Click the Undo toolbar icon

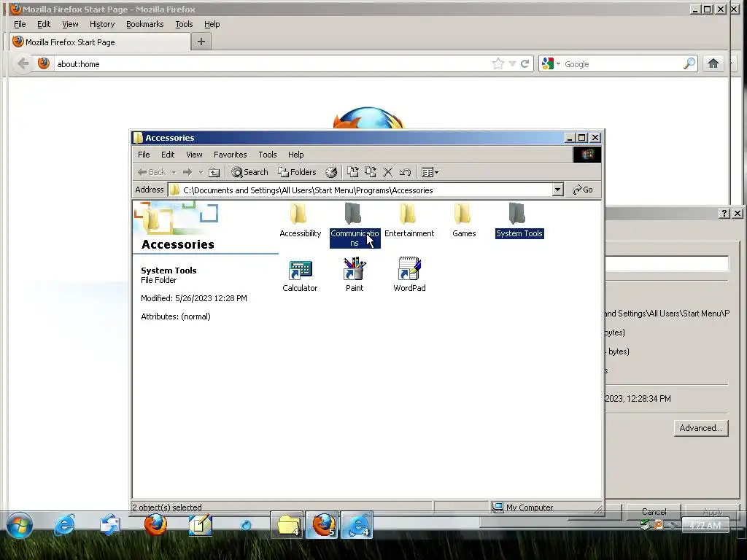(x=406, y=172)
